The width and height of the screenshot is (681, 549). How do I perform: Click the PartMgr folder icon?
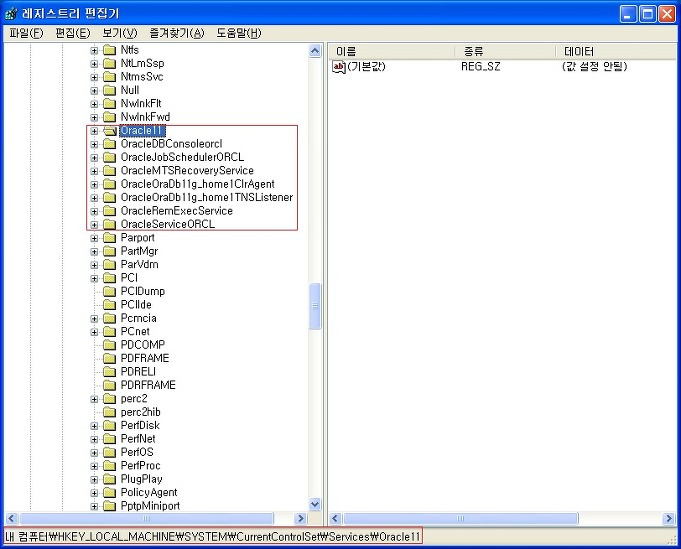(109, 251)
